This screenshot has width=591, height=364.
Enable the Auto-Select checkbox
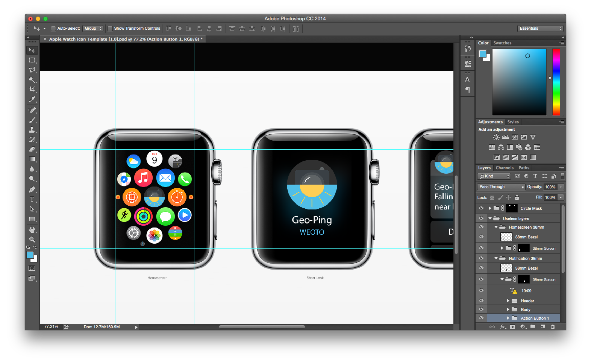coord(53,29)
